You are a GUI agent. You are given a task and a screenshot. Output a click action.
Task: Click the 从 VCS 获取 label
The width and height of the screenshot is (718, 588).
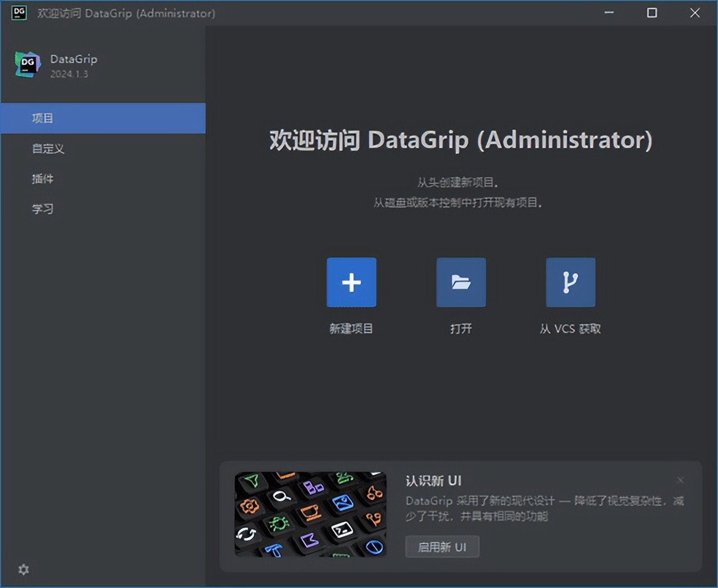coord(570,329)
